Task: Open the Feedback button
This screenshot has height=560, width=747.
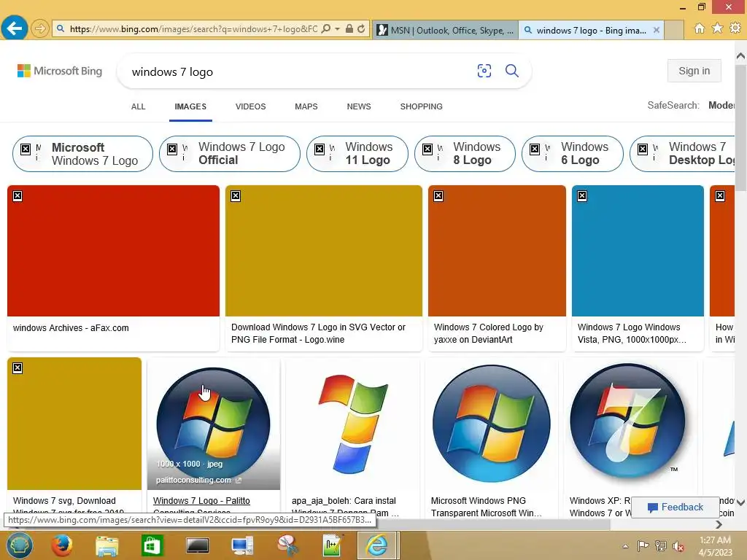Action: tap(675, 507)
